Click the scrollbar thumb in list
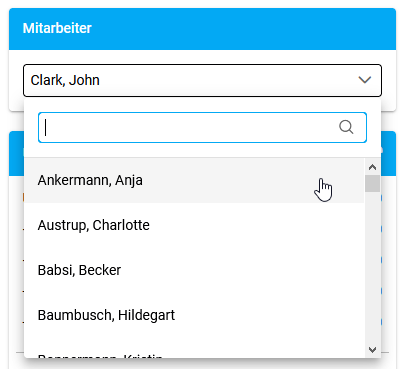The height and width of the screenshot is (369, 405). tap(372, 183)
